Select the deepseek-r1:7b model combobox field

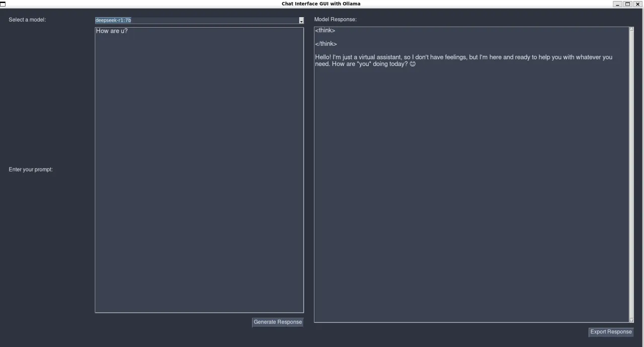[x=196, y=21]
